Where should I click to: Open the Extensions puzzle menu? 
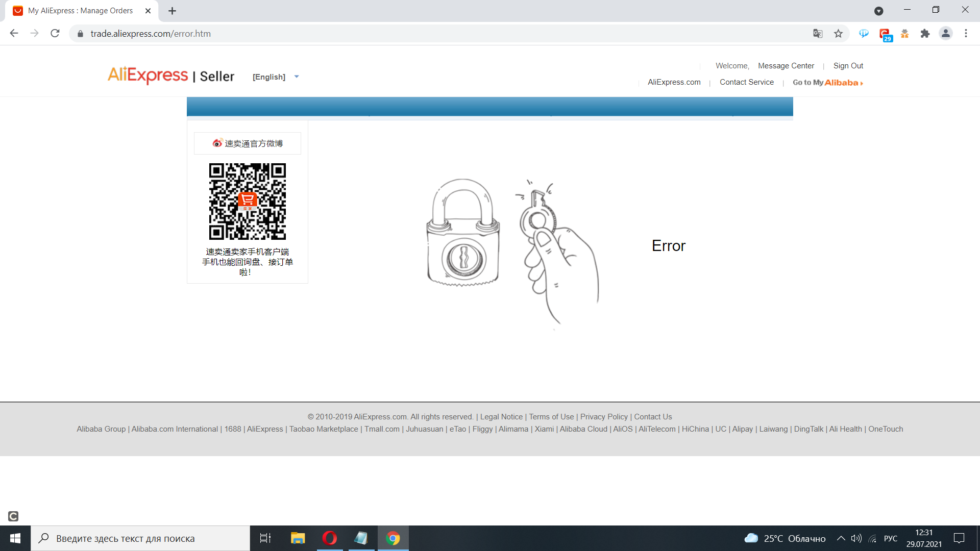coord(925,34)
